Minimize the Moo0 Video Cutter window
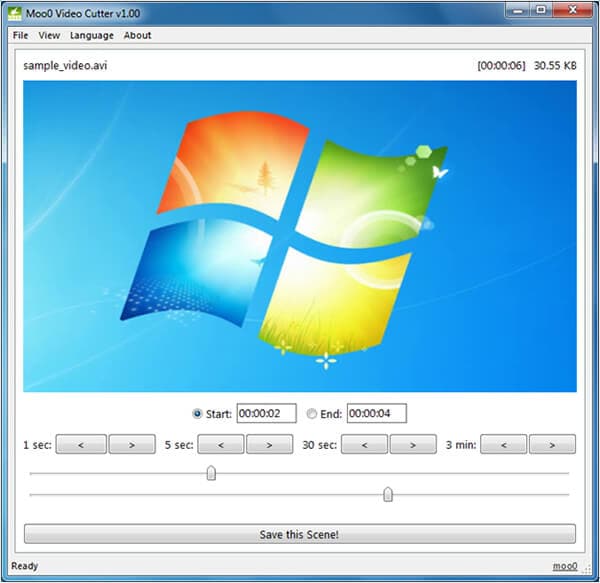The image size is (600, 583). (x=518, y=11)
